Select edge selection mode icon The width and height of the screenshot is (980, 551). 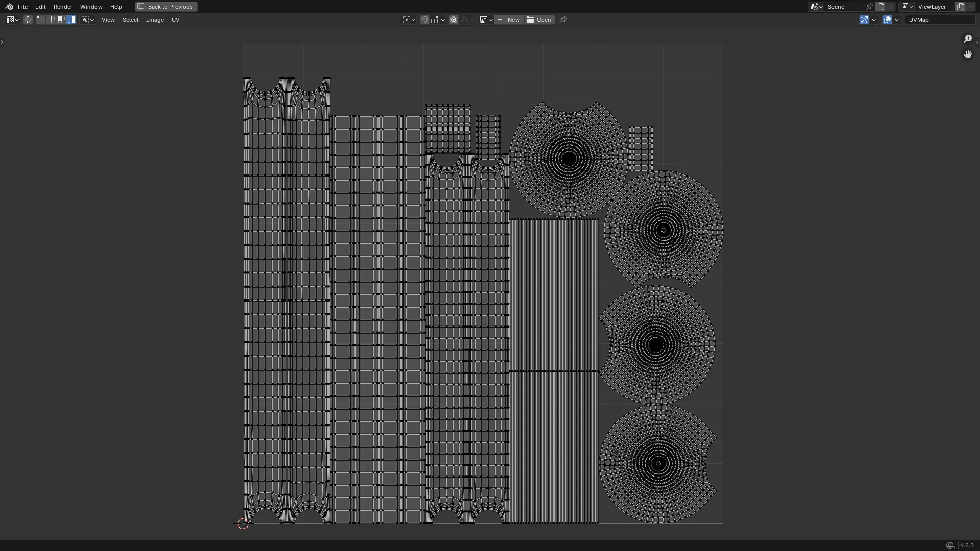pos(51,20)
